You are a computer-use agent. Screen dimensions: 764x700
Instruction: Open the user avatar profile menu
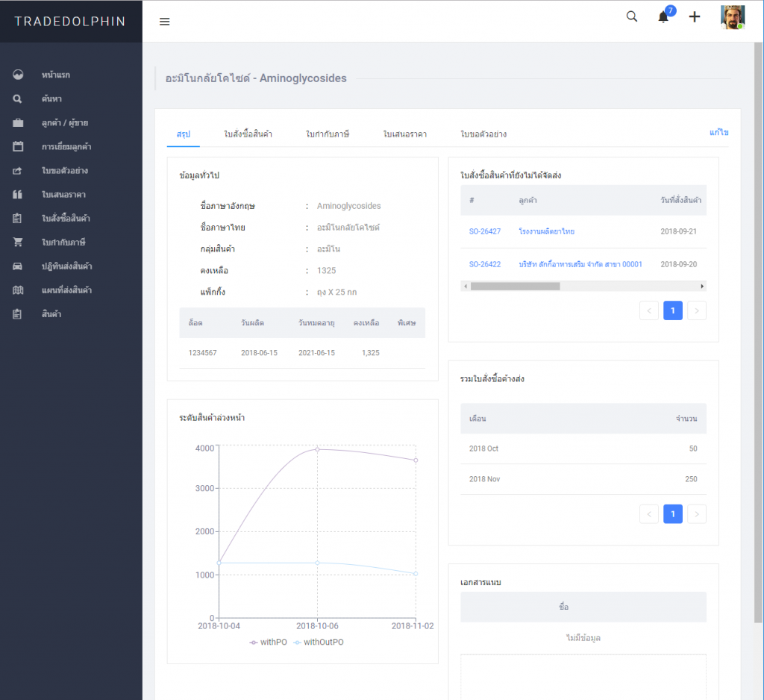click(733, 17)
